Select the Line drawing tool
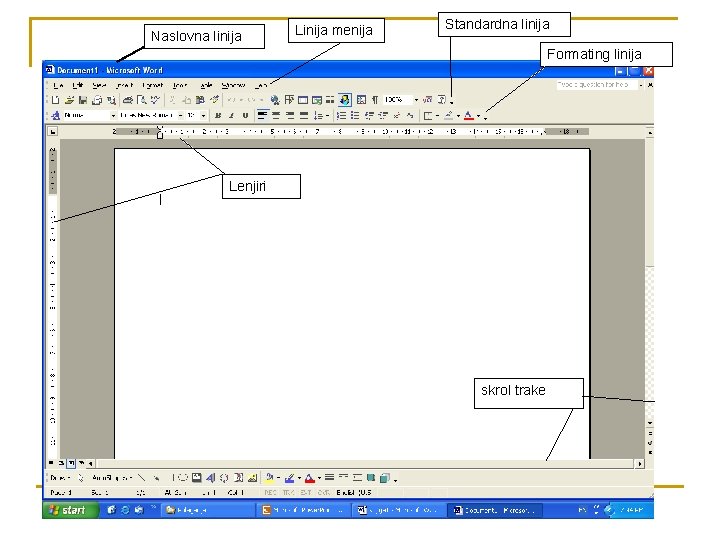The image size is (720, 540). pos(141,478)
